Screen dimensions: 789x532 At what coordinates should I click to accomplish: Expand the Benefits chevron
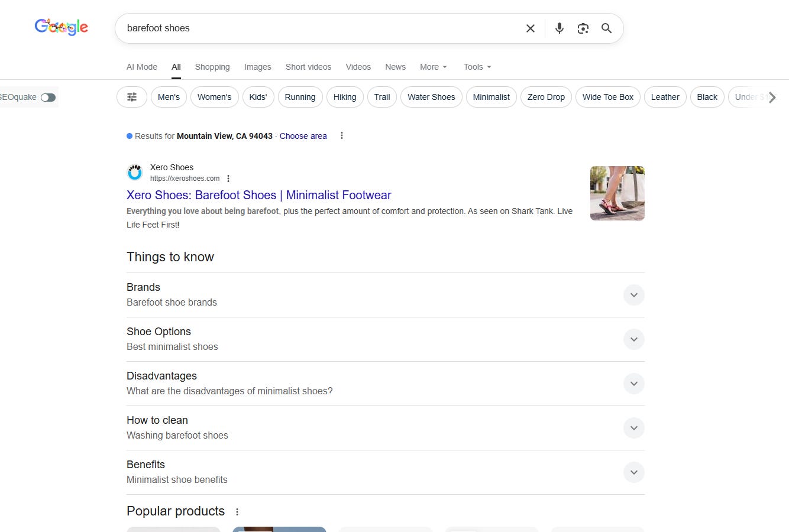633,472
